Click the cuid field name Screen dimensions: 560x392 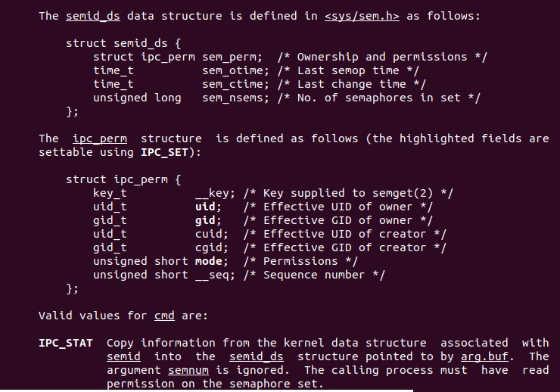pyautogui.click(x=208, y=234)
